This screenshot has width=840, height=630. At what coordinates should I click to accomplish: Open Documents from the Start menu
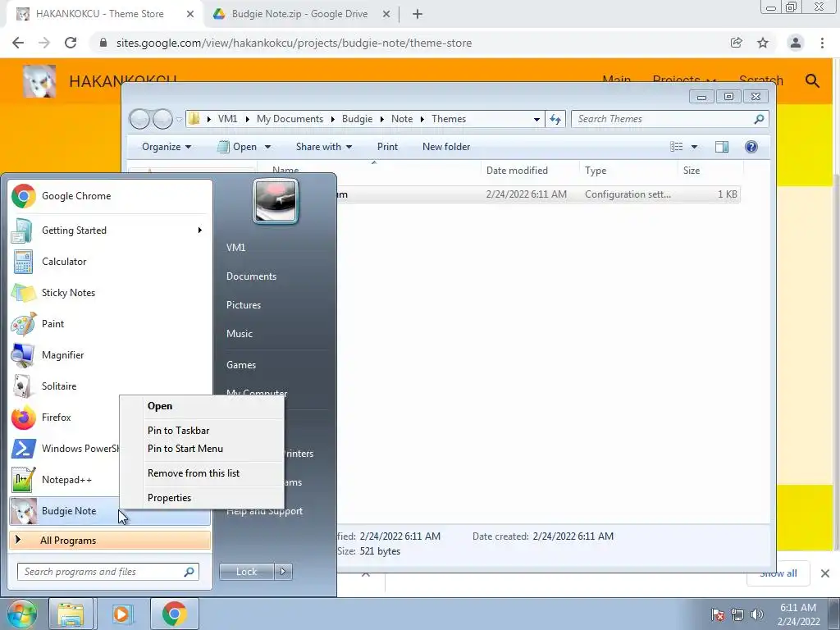251,276
